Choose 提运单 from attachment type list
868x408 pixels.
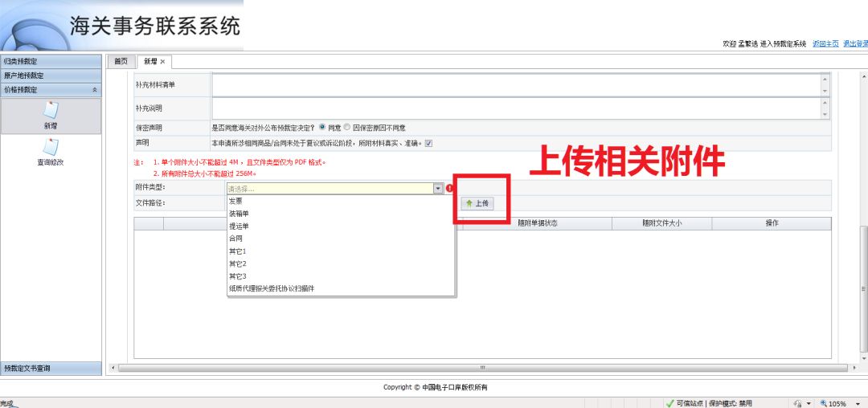pos(342,226)
